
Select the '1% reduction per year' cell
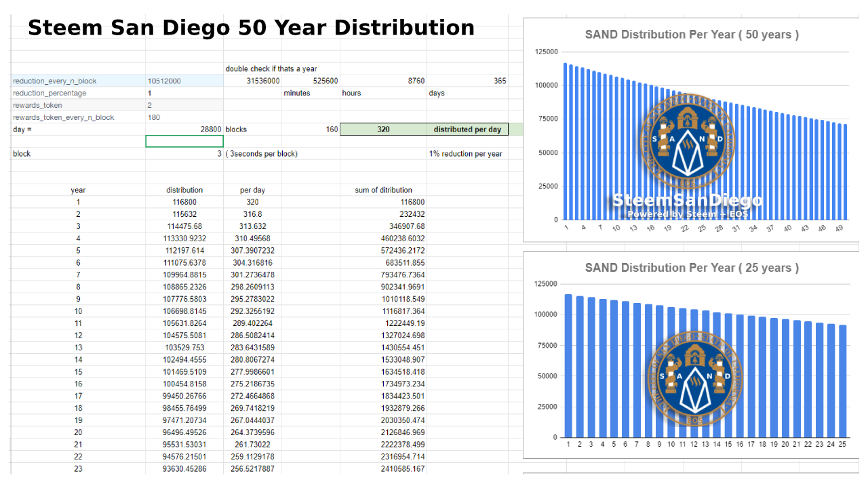point(466,154)
